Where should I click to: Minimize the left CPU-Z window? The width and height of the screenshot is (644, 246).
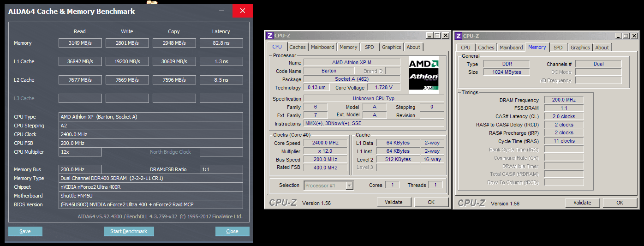pos(429,36)
